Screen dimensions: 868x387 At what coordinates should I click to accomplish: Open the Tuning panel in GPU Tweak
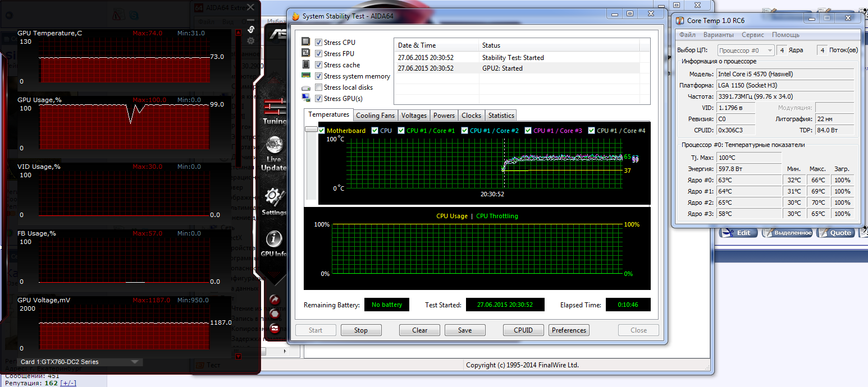pos(275,110)
